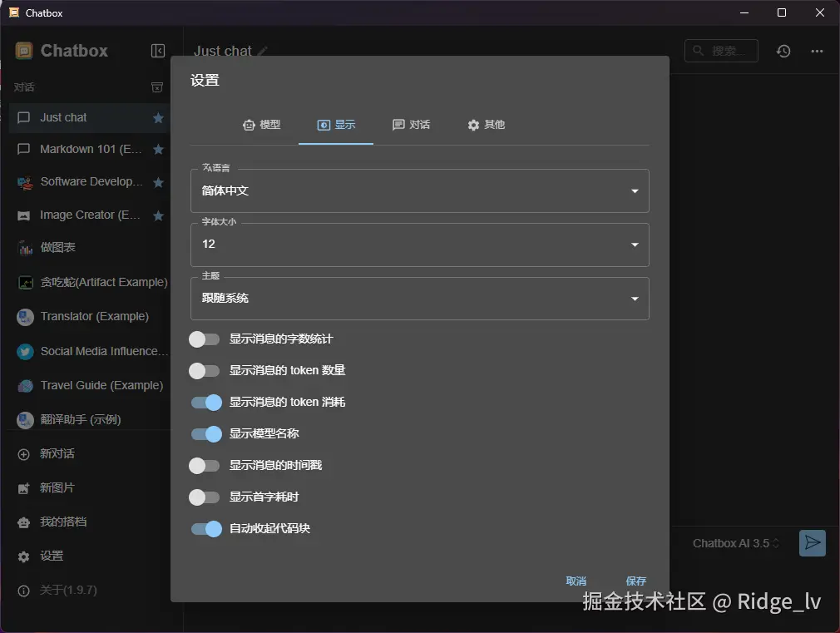Select the Translator (Example) conversation

tap(89, 316)
